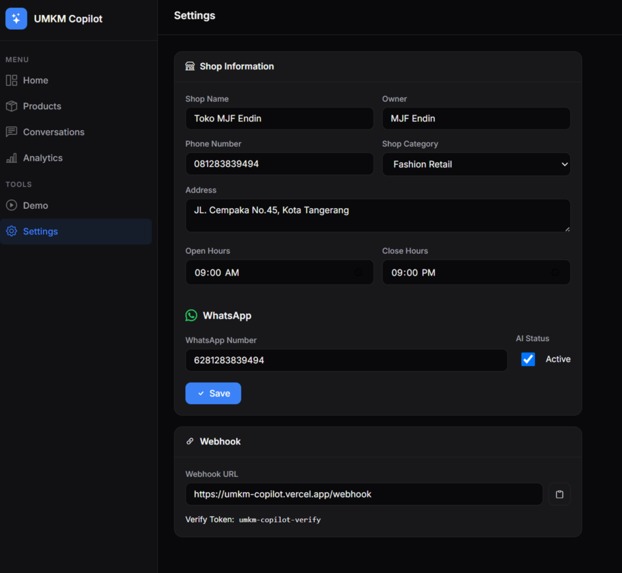The width and height of the screenshot is (622, 573).
Task: Open the Close Hours clock picker icon
Action: point(555,272)
